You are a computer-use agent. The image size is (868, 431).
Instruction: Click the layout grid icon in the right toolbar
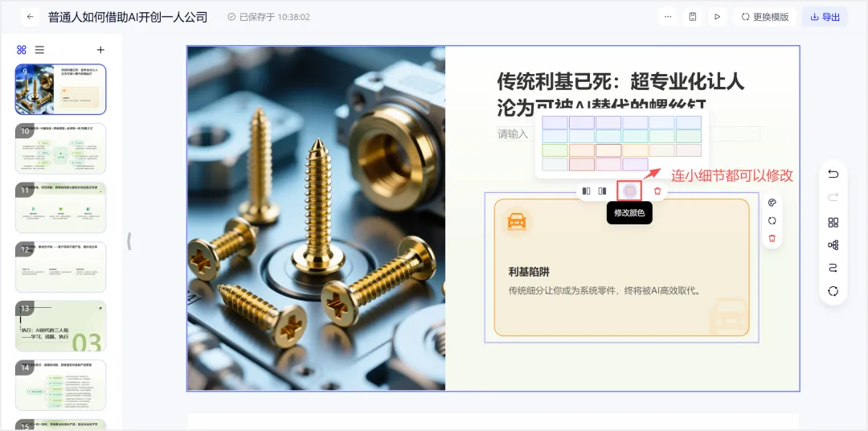(x=833, y=222)
